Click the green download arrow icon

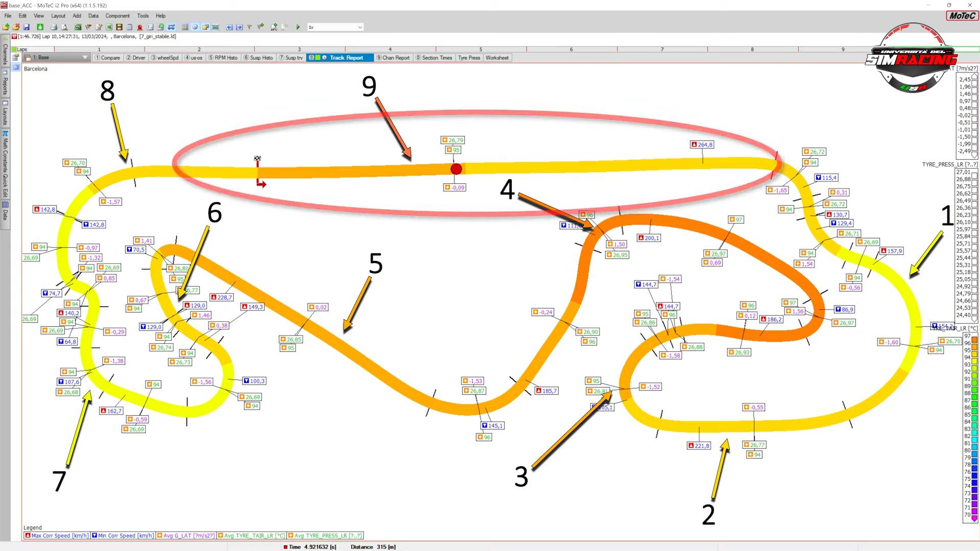[x=40, y=27]
